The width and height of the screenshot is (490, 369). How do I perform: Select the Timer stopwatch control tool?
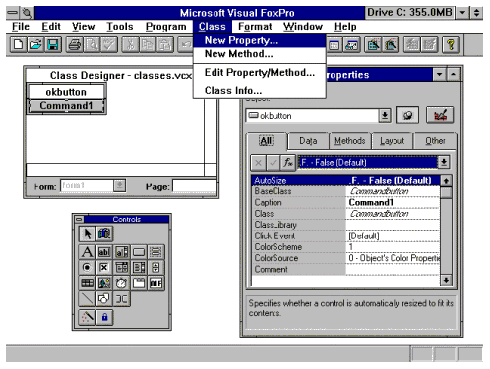pos(121,283)
